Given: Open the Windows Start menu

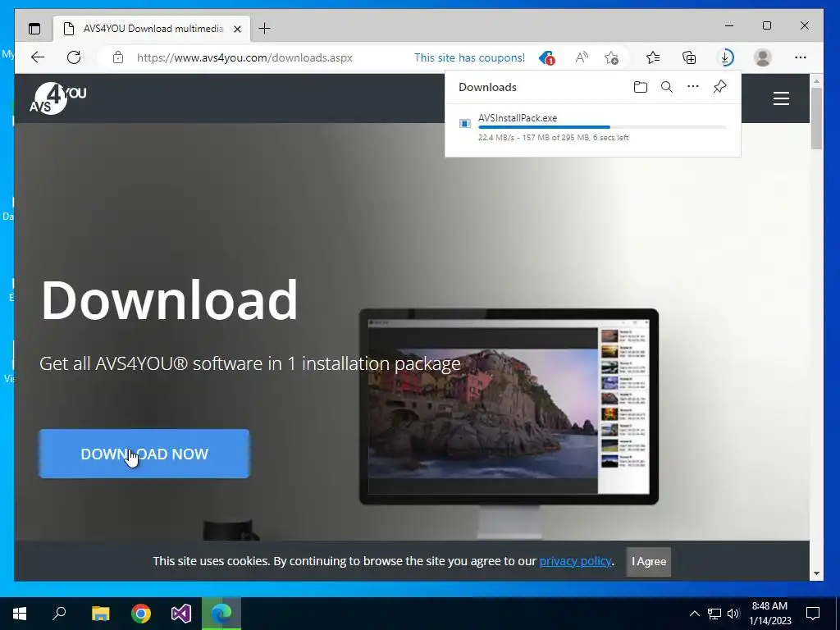Looking at the screenshot, I should [20, 614].
